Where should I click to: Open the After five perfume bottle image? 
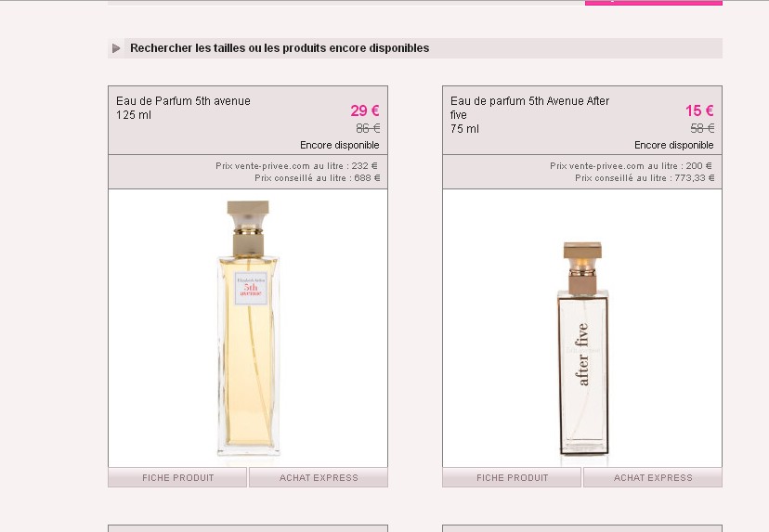pos(582,348)
